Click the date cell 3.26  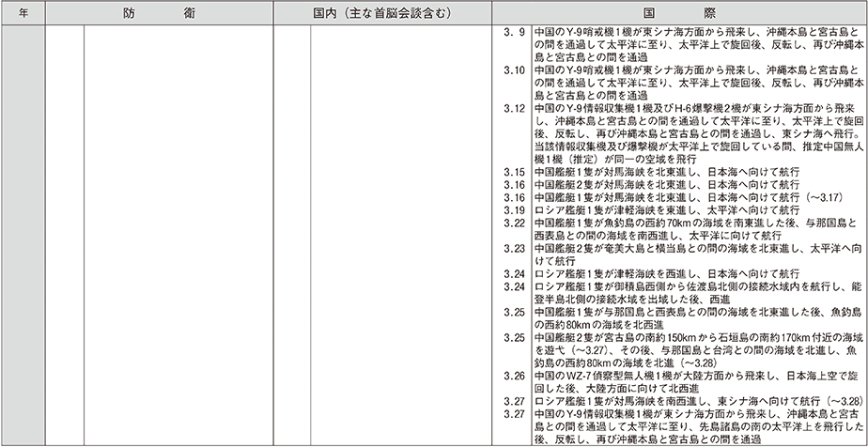[514, 377]
